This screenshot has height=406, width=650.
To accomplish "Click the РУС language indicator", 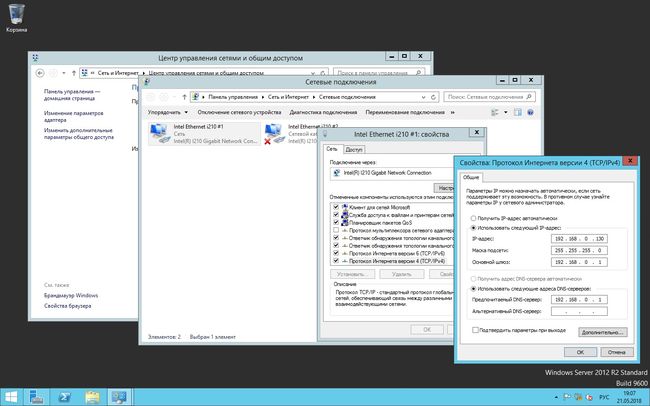I will [x=604, y=397].
